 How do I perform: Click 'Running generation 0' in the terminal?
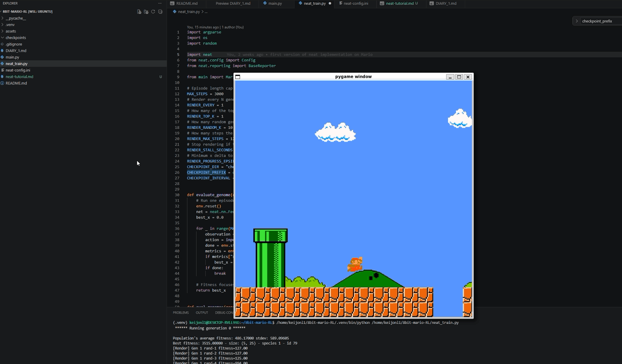coord(210,328)
